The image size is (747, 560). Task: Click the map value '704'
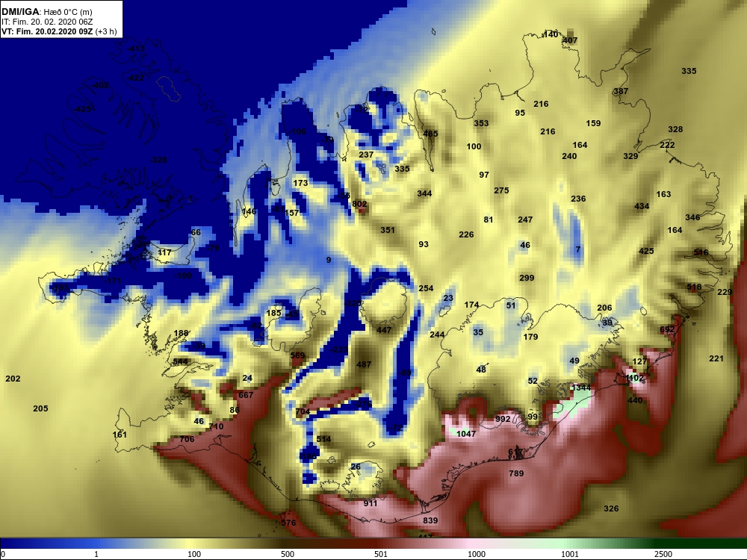point(303,412)
